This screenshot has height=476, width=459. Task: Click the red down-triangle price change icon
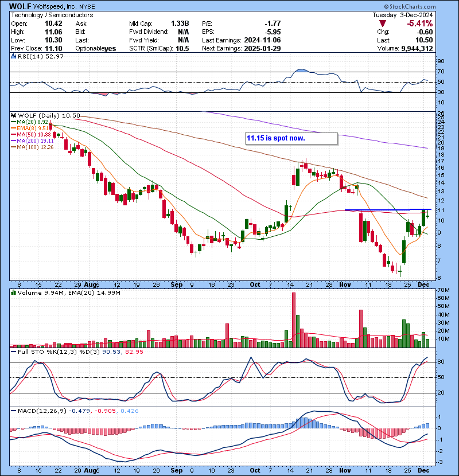pyautogui.click(x=383, y=24)
